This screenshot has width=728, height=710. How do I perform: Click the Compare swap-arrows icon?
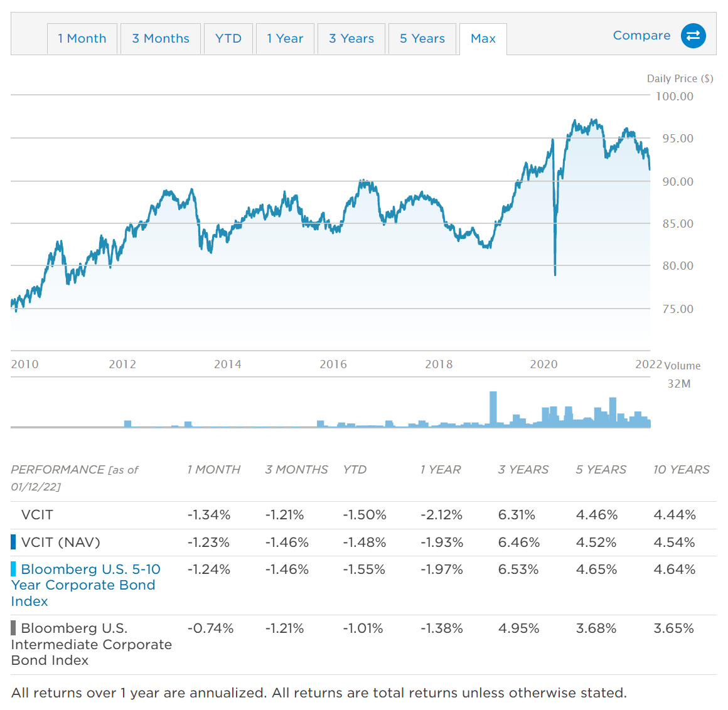coord(693,36)
